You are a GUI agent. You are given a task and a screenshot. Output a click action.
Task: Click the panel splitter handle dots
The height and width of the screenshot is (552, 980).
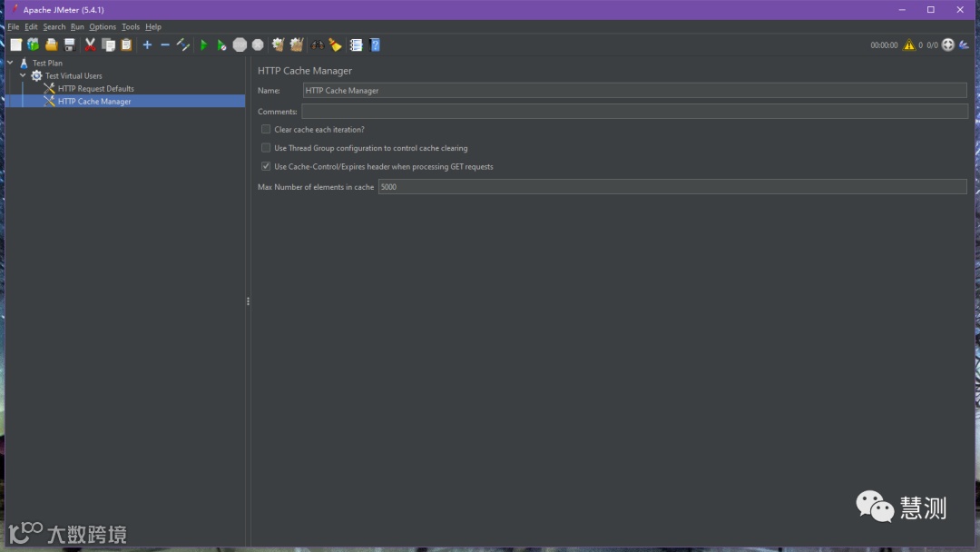tap(248, 301)
